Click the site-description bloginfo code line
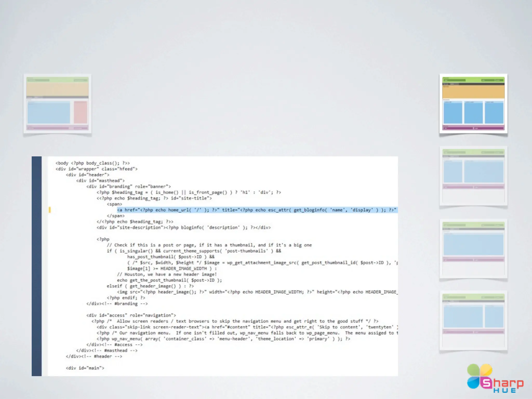 coord(183,228)
